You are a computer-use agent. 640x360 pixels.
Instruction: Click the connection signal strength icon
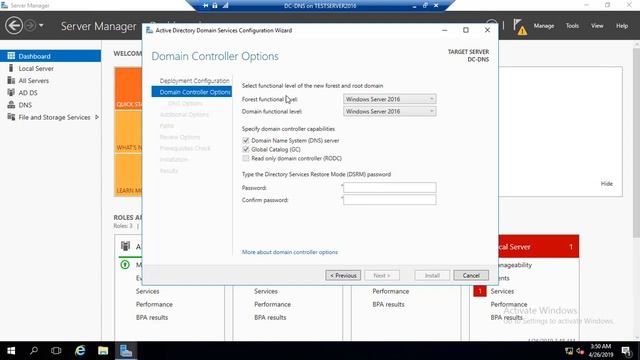[225, 6]
